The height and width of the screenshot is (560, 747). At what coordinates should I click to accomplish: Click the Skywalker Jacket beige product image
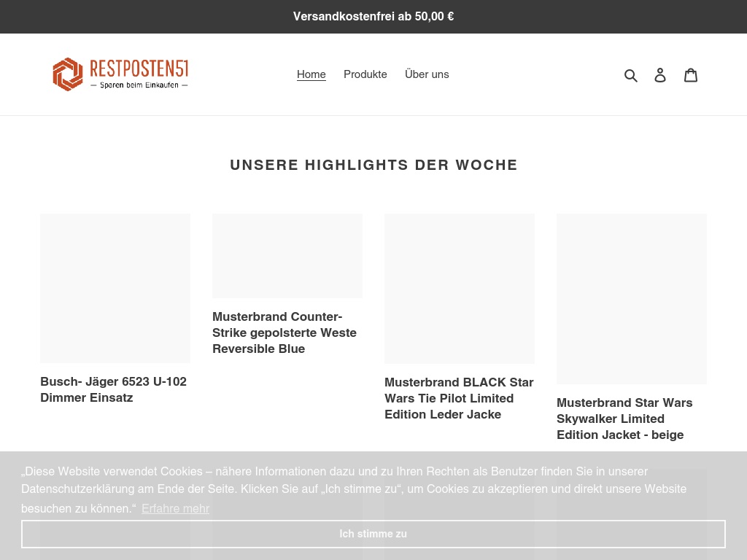click(x=632, y=299)
